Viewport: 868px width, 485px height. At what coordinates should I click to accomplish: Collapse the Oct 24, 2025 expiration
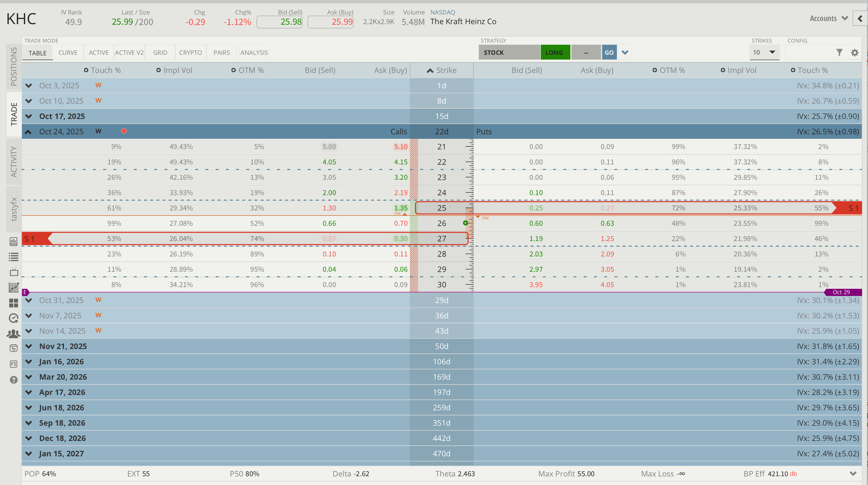[29, 132]
